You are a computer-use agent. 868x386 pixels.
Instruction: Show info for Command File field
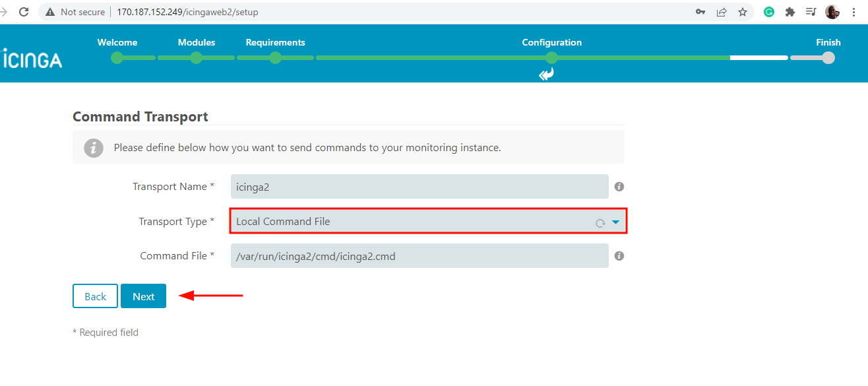tap(619, 256)
